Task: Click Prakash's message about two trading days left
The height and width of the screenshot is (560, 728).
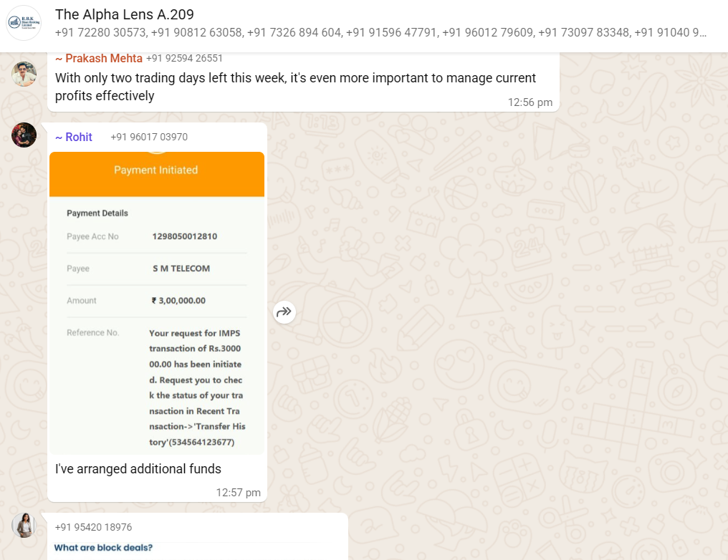Action: point(295,86)
